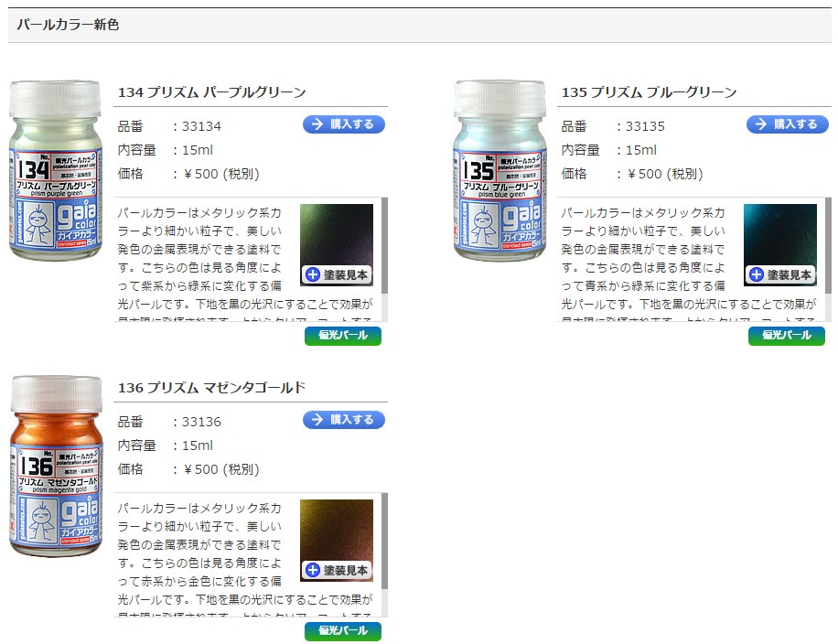Click the scrollbar of product 134 description
The width and height of the screenshot is (838, 644).
[384, 246]
